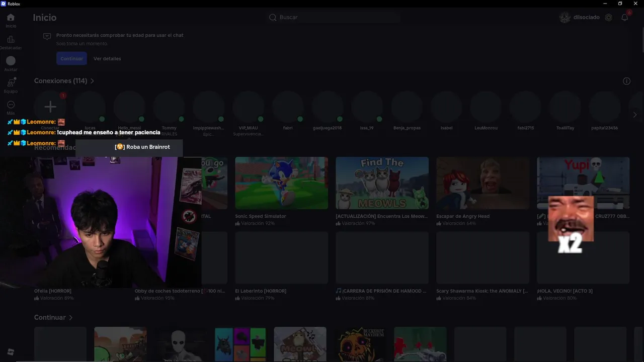Screen dimensions: 644x362
Task: Click the Obby de coches todoterreno title
Action: click(180, 291)
